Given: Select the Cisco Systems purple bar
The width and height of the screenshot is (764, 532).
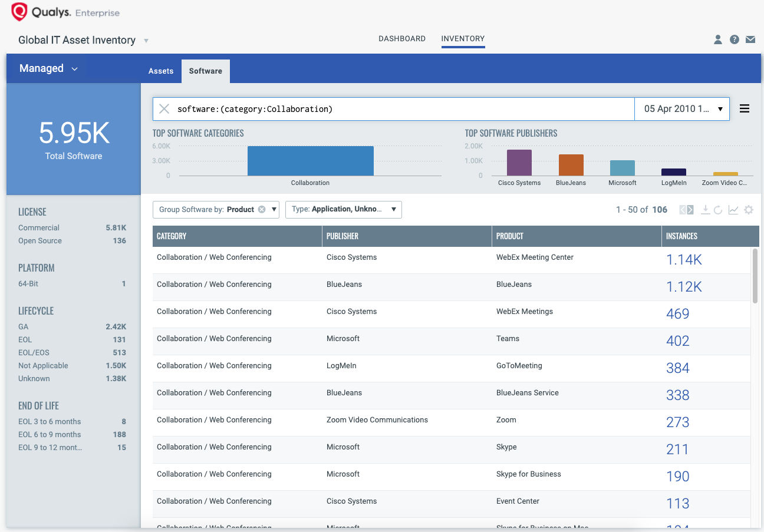Looking at the screenshot, I should coord(519,163).
